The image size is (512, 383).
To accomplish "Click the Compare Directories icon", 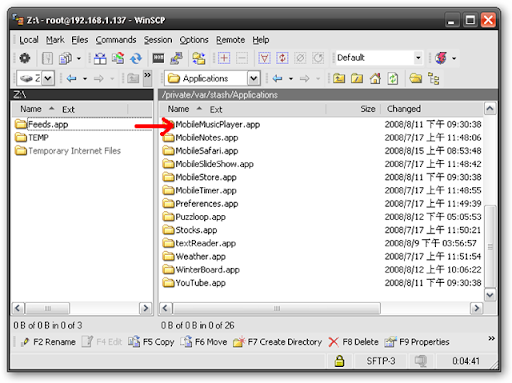I will [100, 58].
